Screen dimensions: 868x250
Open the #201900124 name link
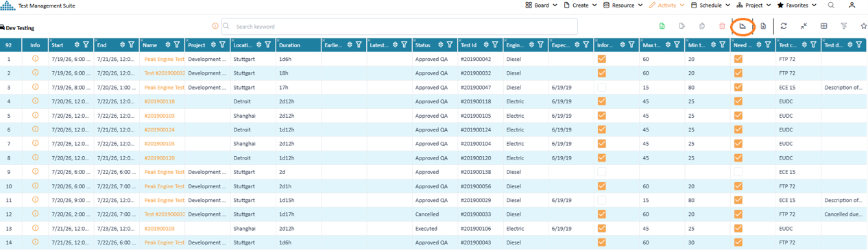159,129
